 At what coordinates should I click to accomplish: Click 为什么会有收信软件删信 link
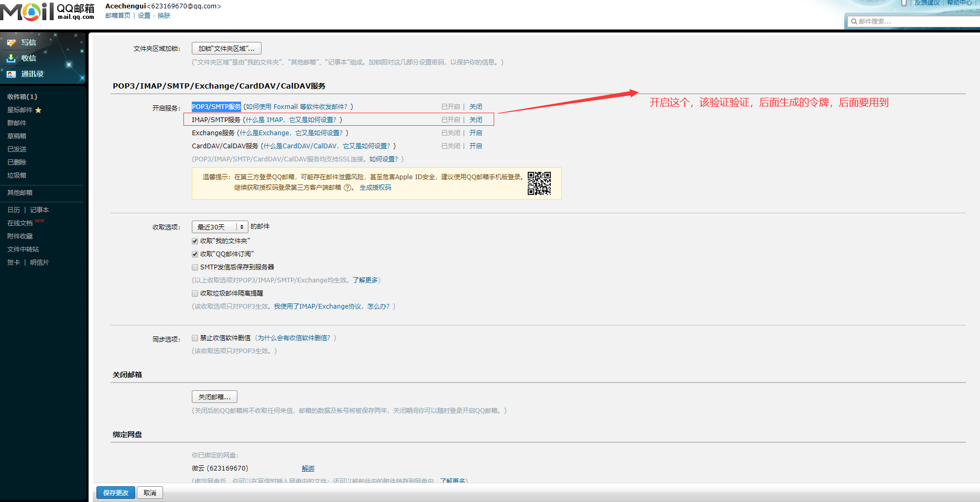(294, 338)
